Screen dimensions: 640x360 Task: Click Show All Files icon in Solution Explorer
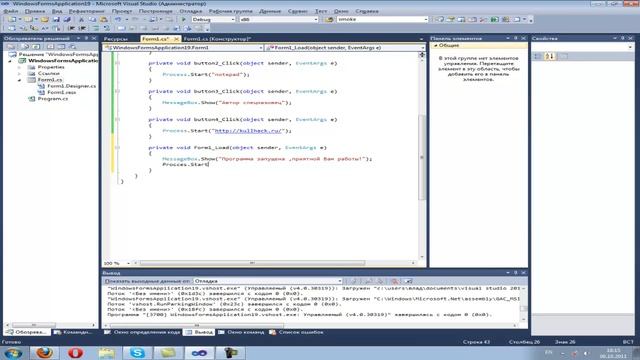[25, 47]
